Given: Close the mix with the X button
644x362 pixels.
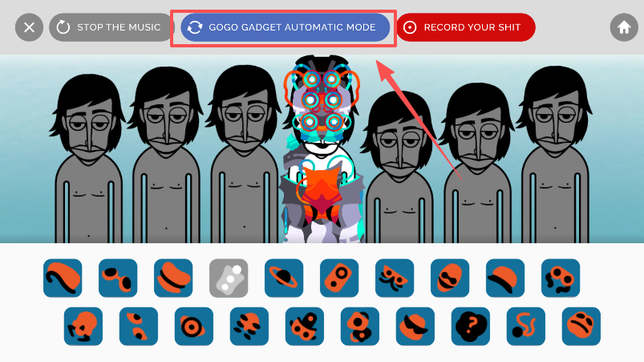Looking at the screenshot, I should point(29,27).
